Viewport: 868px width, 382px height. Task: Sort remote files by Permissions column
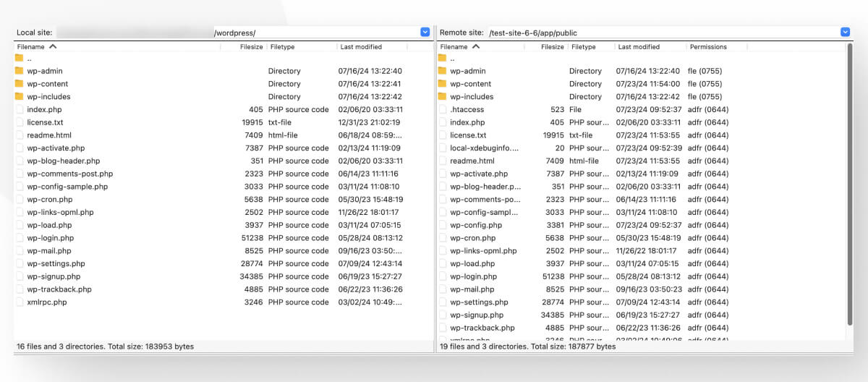click(x=708, y=47)
